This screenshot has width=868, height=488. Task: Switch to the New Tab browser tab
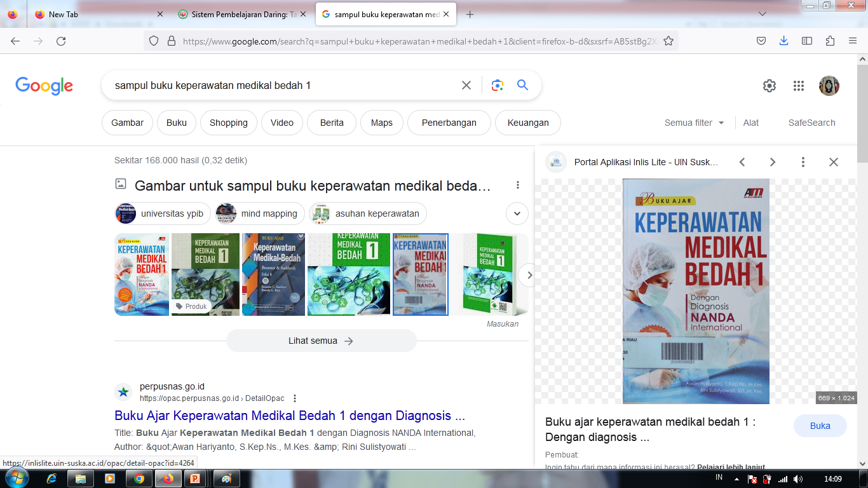(x=98, y=14)
